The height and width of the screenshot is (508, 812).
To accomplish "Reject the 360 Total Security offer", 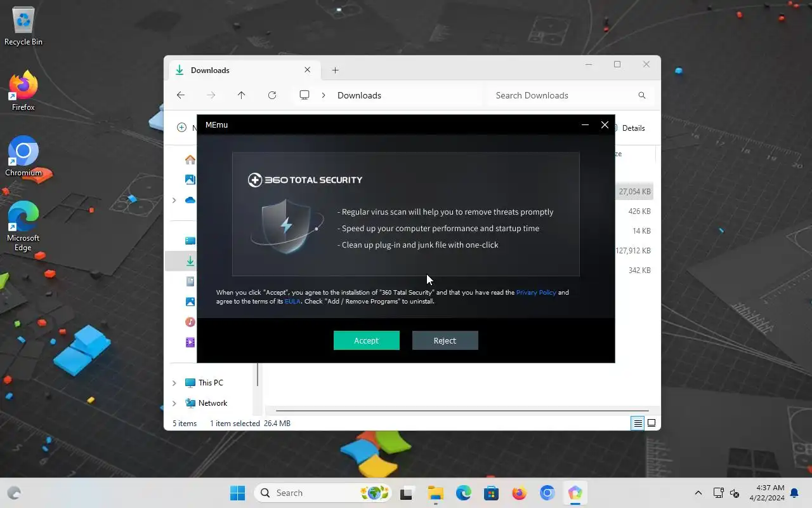I will click(x=445, y=340).
